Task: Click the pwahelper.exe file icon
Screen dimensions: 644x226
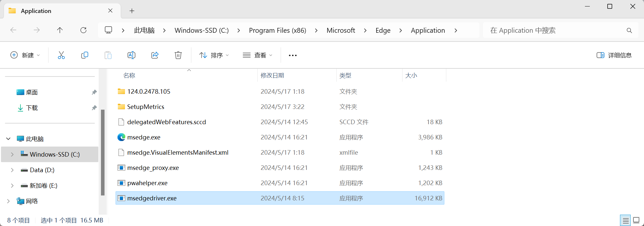Action: [121, 183]
